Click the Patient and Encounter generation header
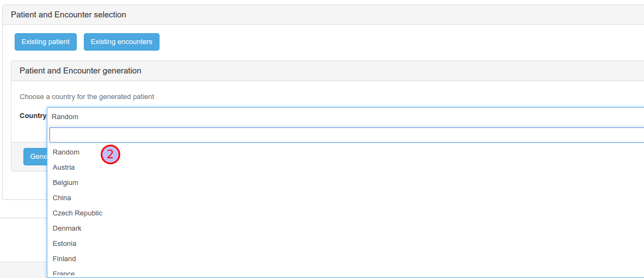The image size is (644, 278). [x=81, y=71]
